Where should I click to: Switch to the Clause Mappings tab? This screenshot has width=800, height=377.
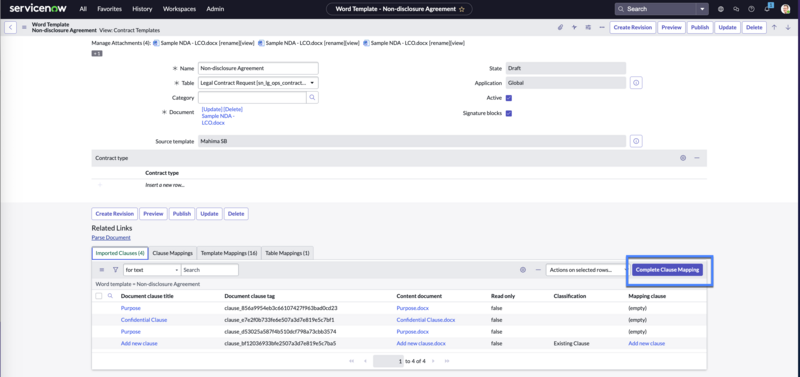coord(172,253)
